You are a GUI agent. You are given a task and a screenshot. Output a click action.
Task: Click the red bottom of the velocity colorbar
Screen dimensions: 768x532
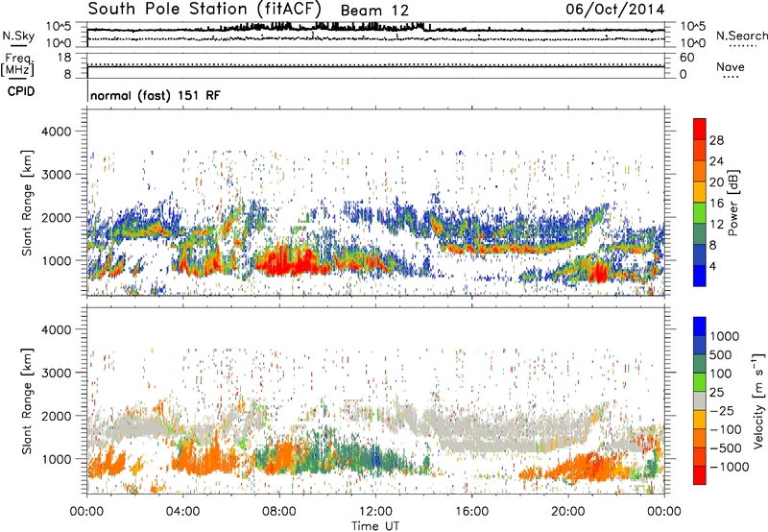pyautogui.click(x=700, y=475)
